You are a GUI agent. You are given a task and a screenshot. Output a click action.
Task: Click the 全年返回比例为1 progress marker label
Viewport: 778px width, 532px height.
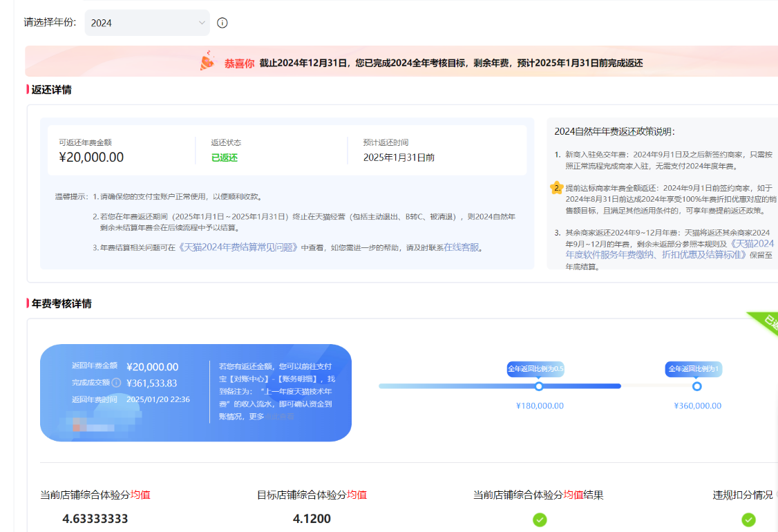[x=694, y=369]
